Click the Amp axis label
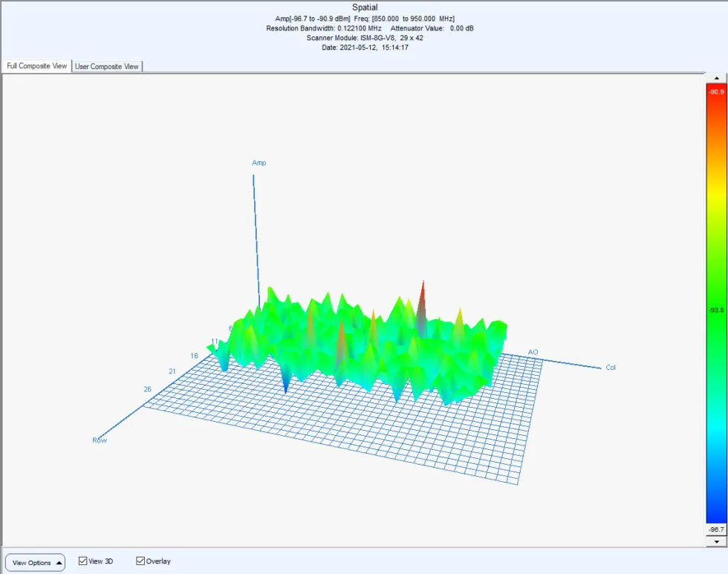The height and width of the screenshot is (574, 728). coord(259,163)
